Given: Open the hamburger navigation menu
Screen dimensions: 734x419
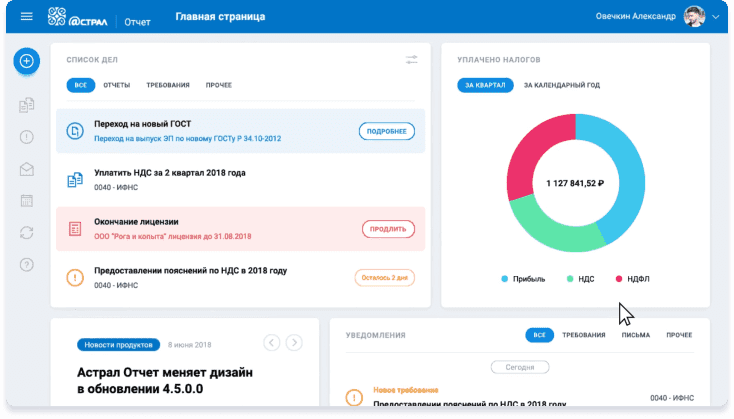Looking at the screenshot, I should coord(27,16).
